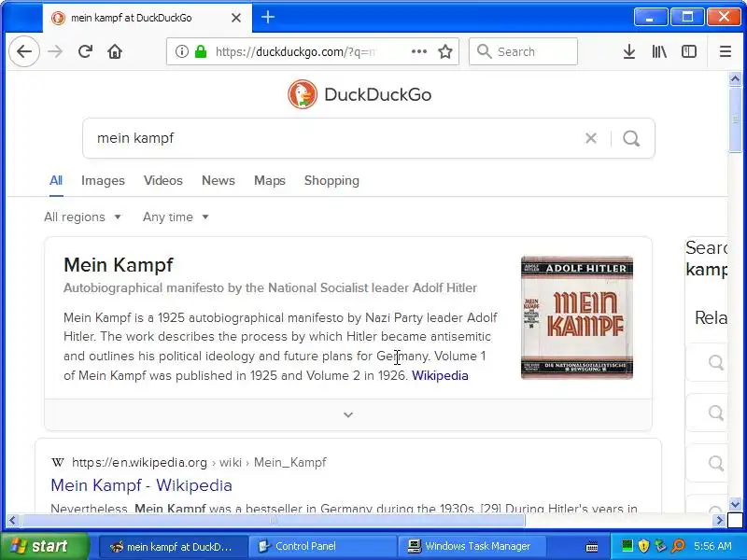This screenshot has width=747, height=560.
Task: Open the page actions three-dot menu
Action: [419, 51]
